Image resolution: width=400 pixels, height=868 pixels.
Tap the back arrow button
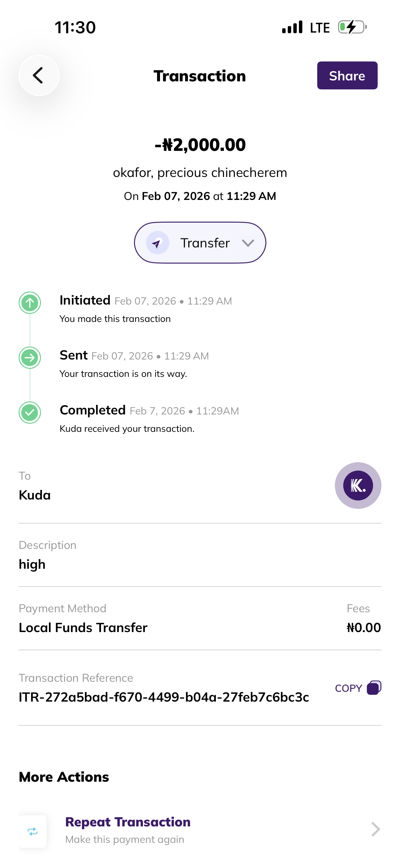click(x=39, y=75)
